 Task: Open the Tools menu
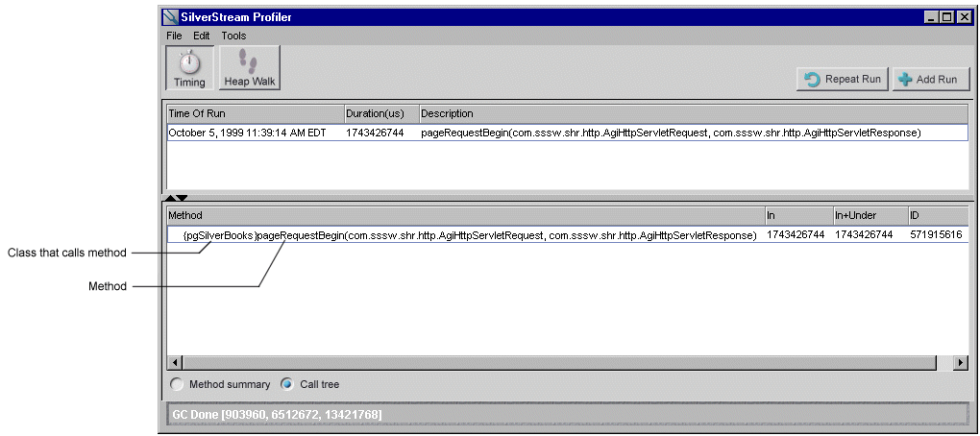233,36
